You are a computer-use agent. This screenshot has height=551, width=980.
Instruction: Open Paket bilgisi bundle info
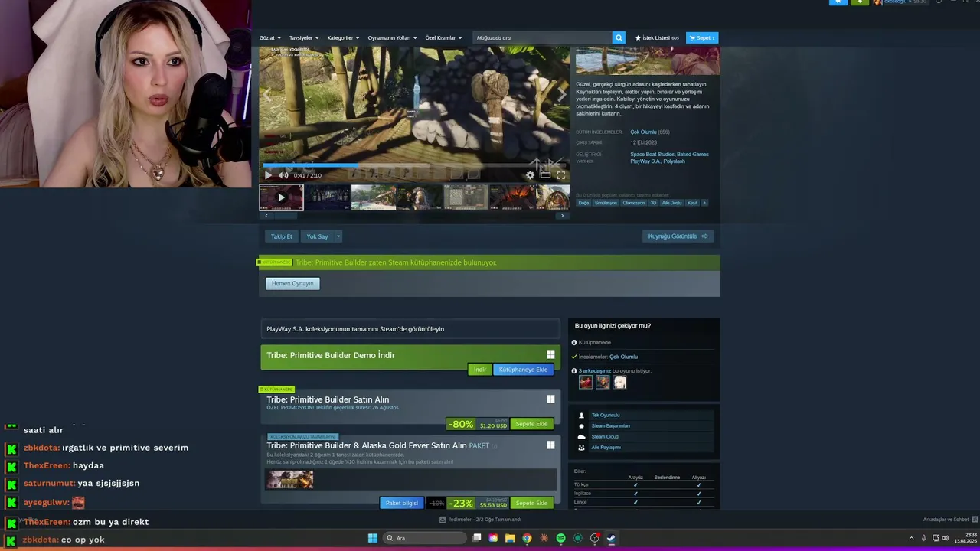pos(401,503)
